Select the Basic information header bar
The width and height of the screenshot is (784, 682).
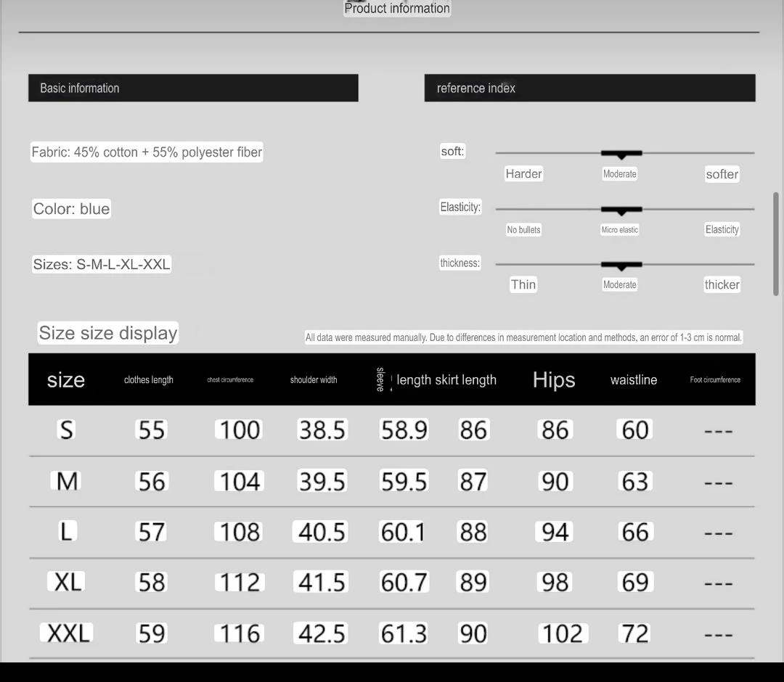[x=193, y=88]
